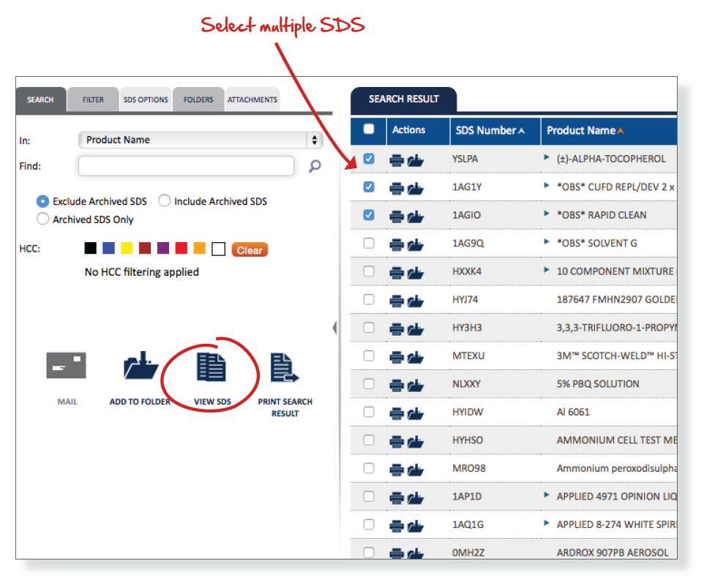Expand the (±)-ALPHA-TOCOPHEROL row arrow

pos(547,157)
